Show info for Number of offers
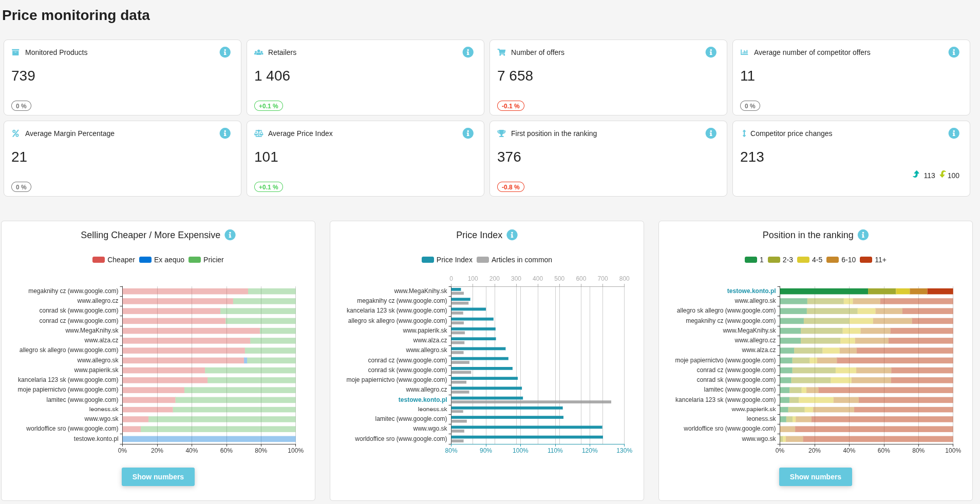Screen dimensions: 980x504 pos(711,52)
